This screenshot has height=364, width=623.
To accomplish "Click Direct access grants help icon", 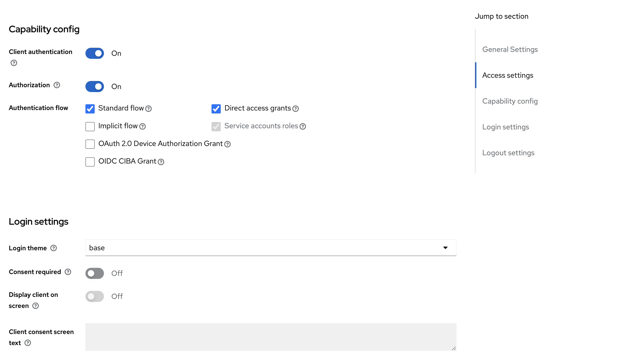I will point(296,109).
